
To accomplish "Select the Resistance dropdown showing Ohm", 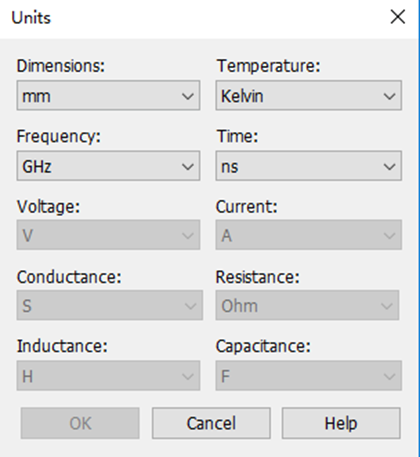I will pyautogui.click(x=307, y=305).
